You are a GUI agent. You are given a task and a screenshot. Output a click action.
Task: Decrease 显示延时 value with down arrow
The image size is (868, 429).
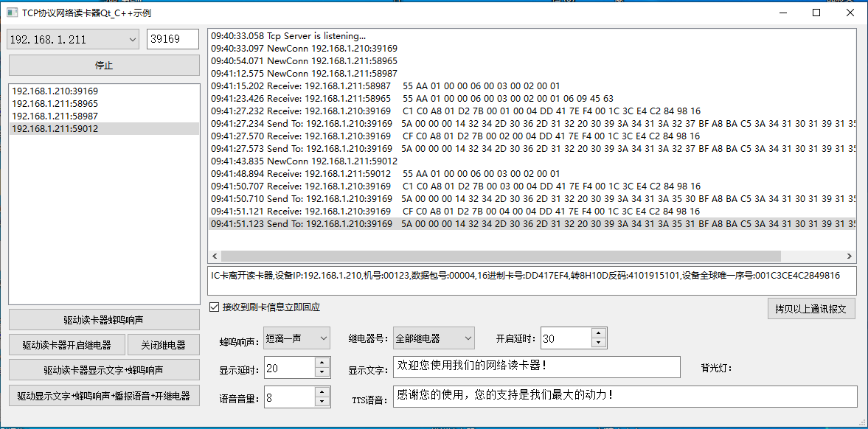point(322,373)
